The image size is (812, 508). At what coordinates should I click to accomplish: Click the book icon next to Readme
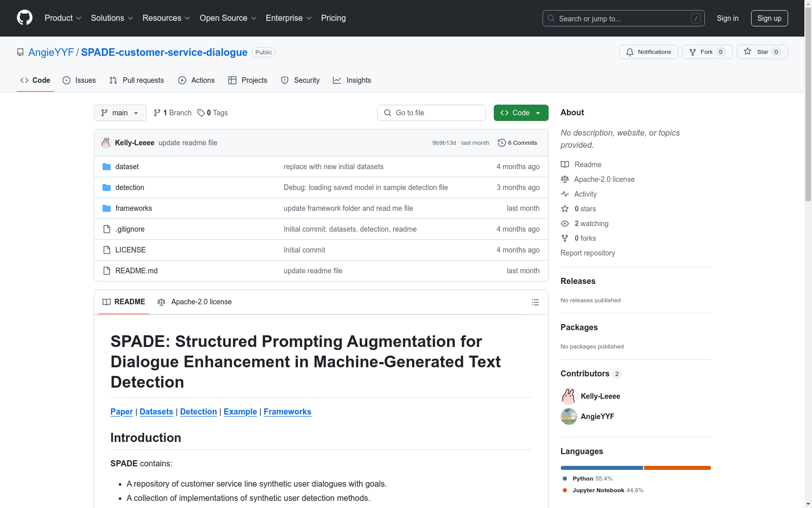(x=565, y=165)
